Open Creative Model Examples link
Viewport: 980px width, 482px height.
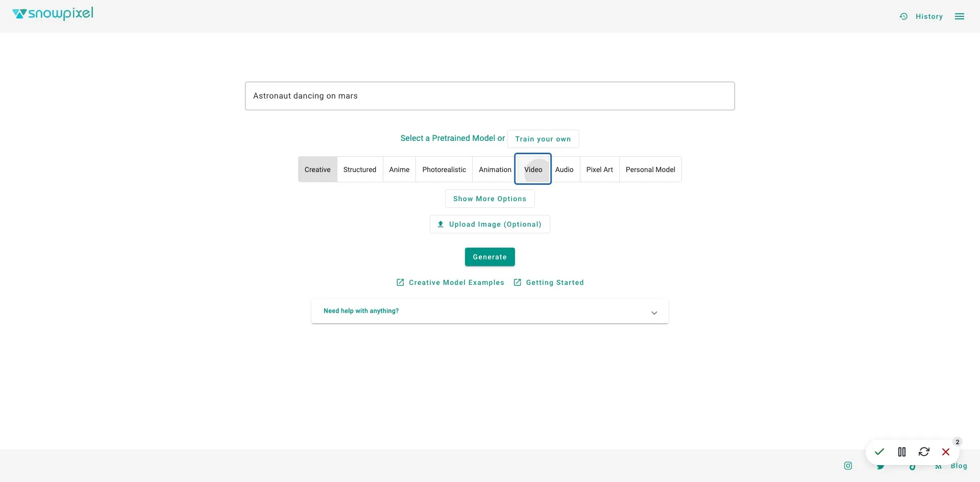456,282
